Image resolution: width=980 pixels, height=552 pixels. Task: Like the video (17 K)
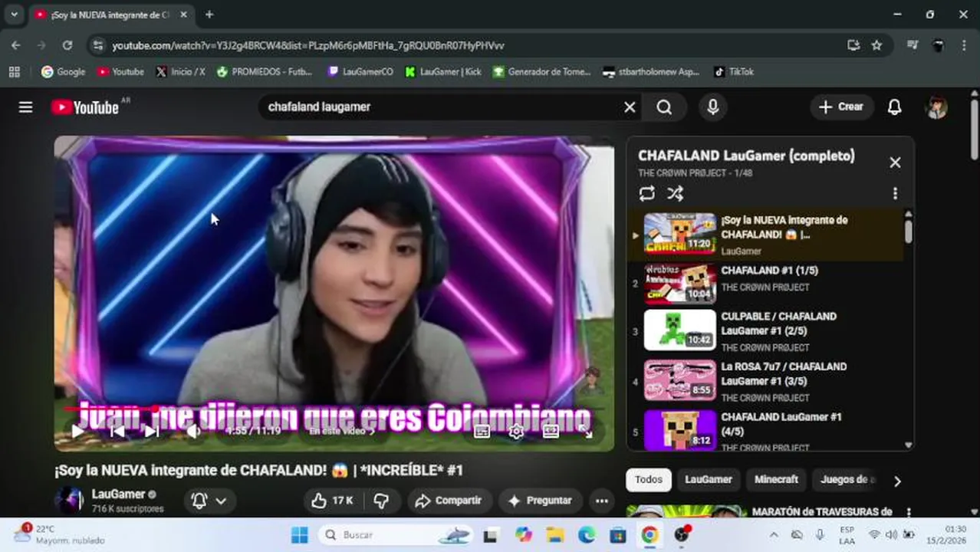pyautogui.click(x=332, y=501)
